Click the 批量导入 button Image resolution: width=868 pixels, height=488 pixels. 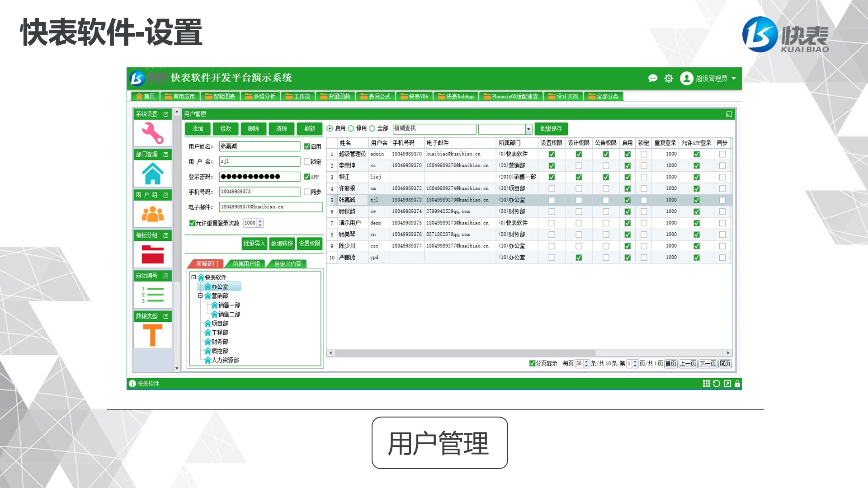[x=254, y=244]
